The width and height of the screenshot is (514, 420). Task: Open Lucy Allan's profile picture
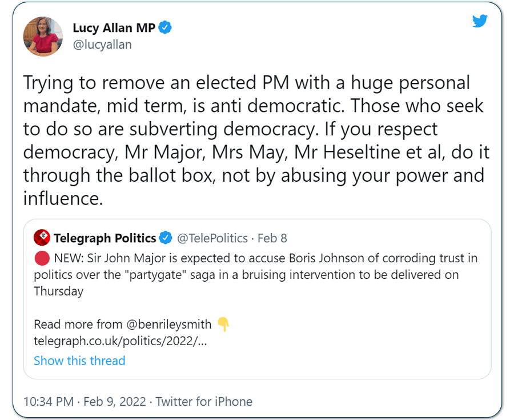click(43, 37)
